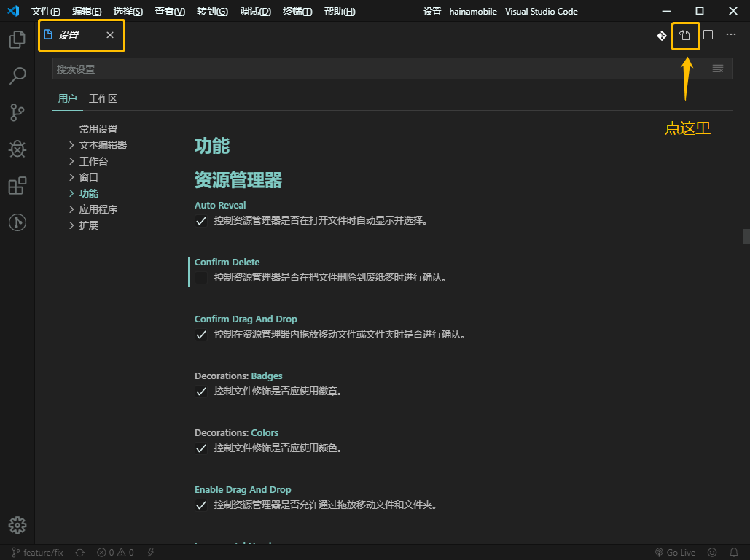The image size is (750, 560).
Task: Click the sync changes icon in status bar
Action: coord(80,552)
